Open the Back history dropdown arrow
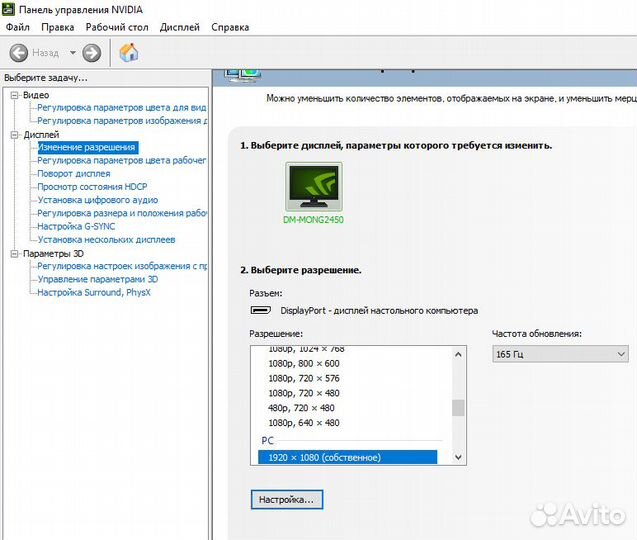Image resolution: width=637 pixels, height=540 pixels. point(73,53)
